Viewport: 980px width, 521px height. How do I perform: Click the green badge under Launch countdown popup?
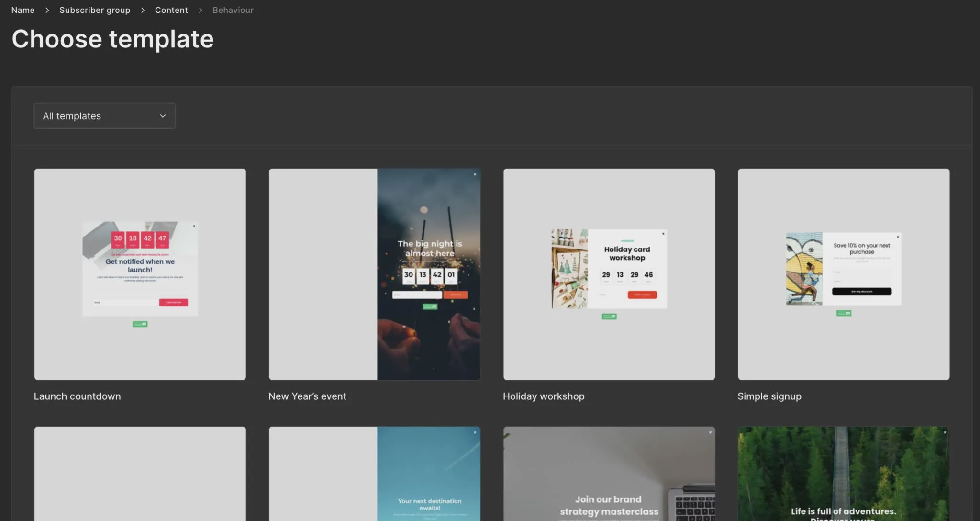pos(140,324)
